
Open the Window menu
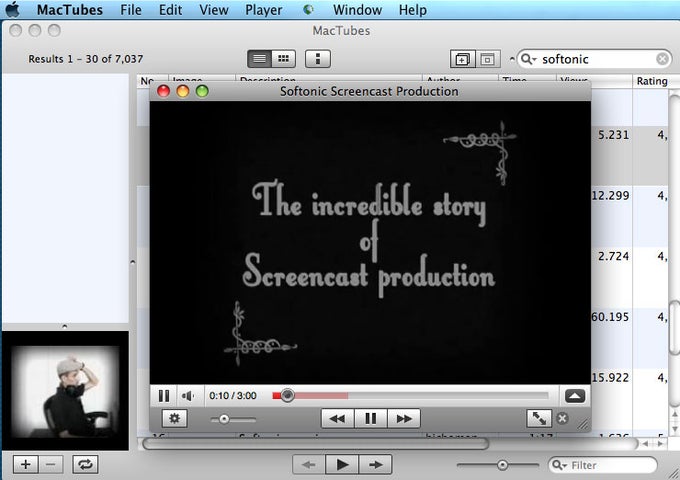[357, 10]
